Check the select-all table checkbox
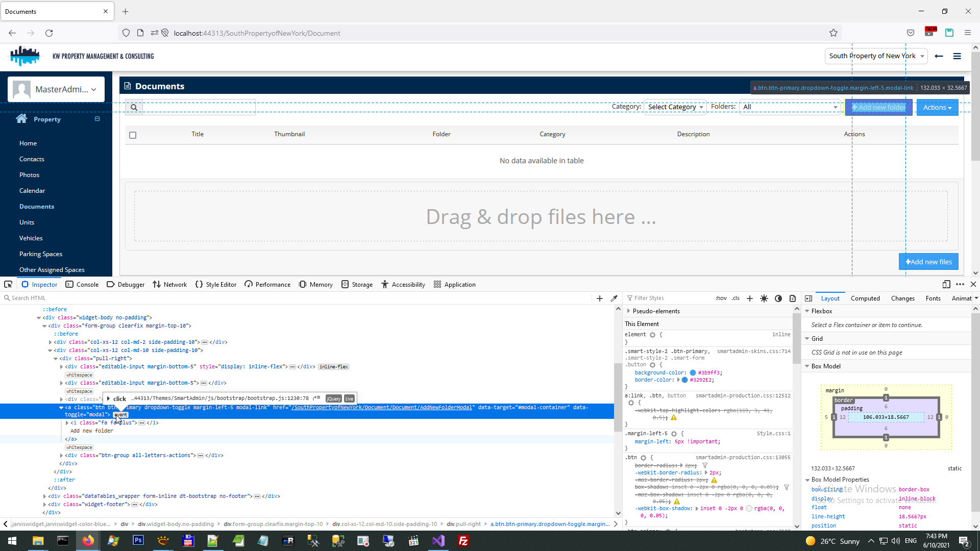This screenshot has height=551, width=980. tap(133, 135)
